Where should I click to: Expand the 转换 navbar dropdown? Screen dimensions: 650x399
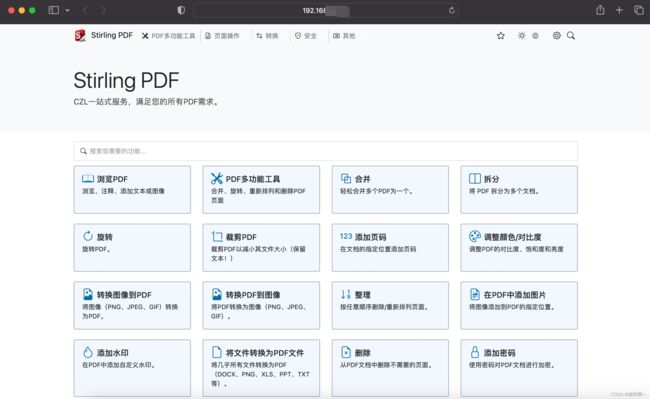267,36
